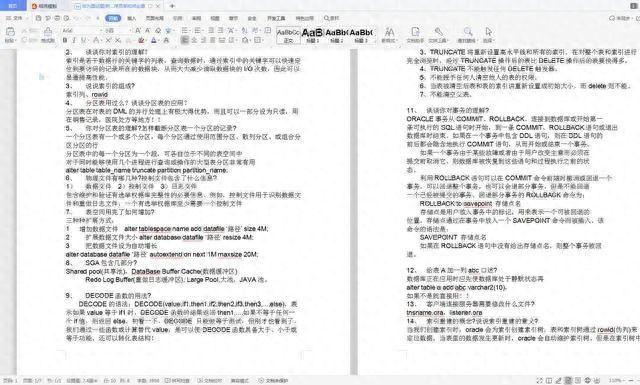Switch to the 插入 Insert tab
Viewport: 640px width, 385px height.
click(131, 18)
